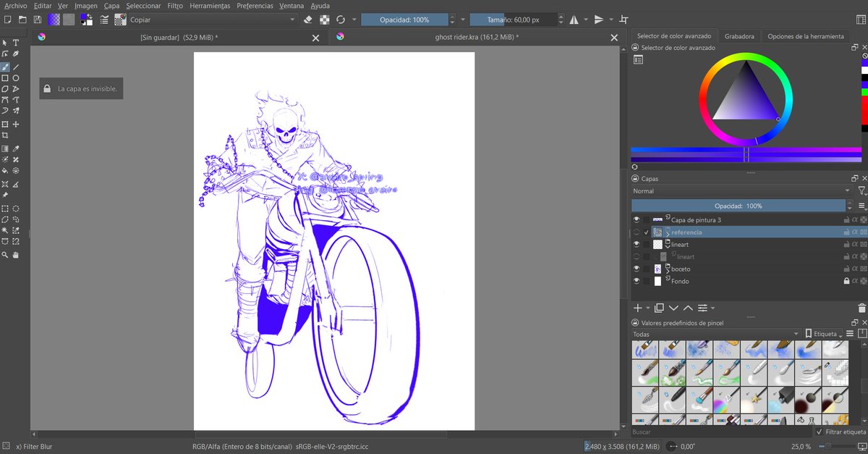Viewport: 868px width, 454px height.
Task: Select the Line tool
Action: [16, 67]
